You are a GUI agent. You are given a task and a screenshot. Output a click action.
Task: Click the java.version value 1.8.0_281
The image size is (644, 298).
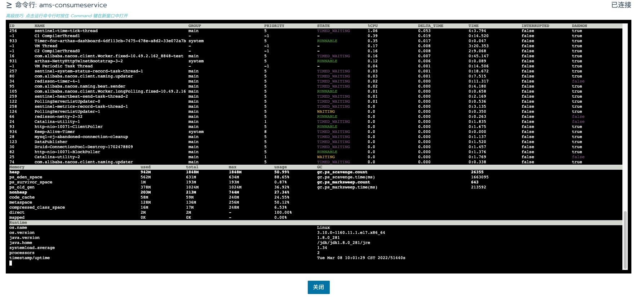tap(328, 238)
